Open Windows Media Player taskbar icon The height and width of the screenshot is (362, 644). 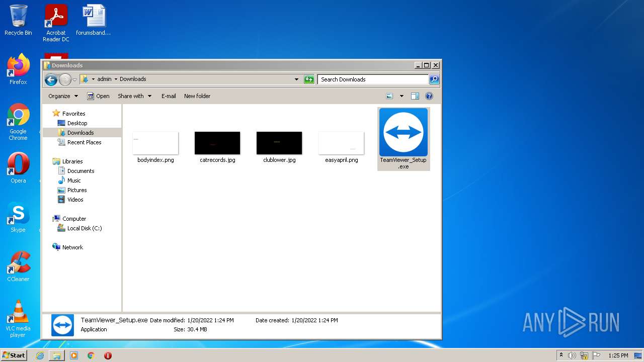(74, 355)
